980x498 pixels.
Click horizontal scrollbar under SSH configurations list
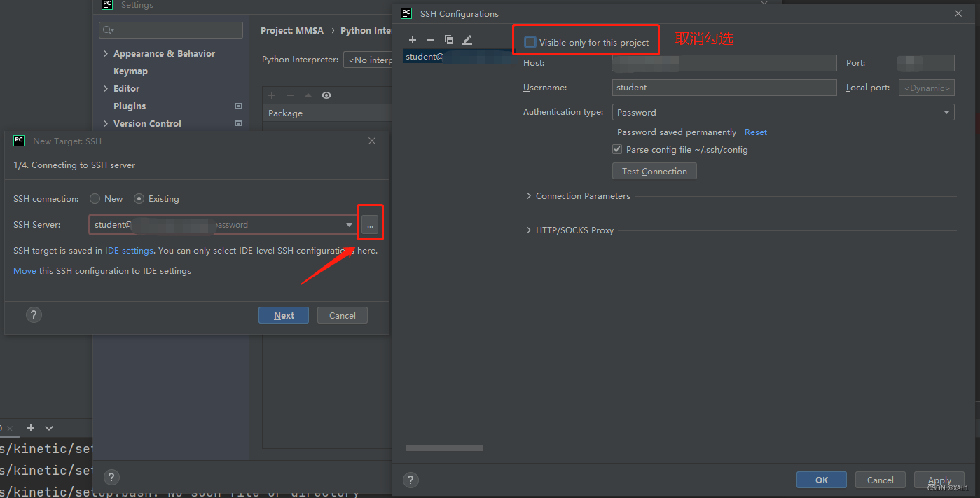pyautogui.click(x=445, y=448)
